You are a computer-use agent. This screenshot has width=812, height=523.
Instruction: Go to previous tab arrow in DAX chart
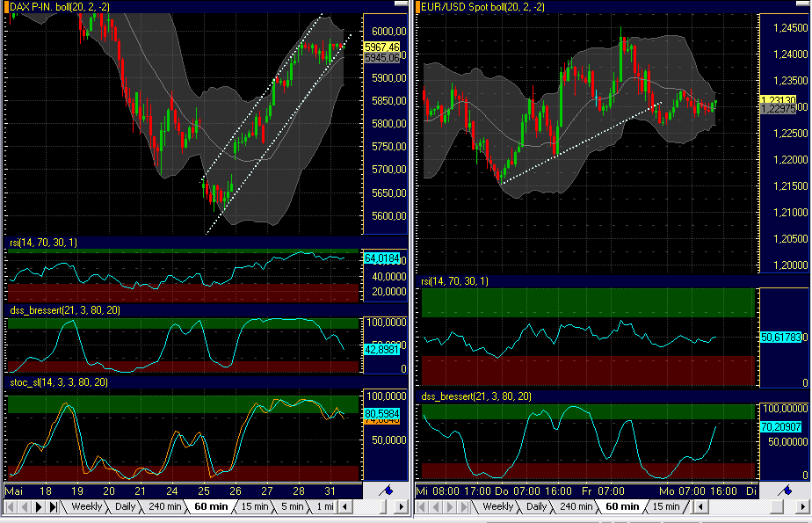pos(24,507)
